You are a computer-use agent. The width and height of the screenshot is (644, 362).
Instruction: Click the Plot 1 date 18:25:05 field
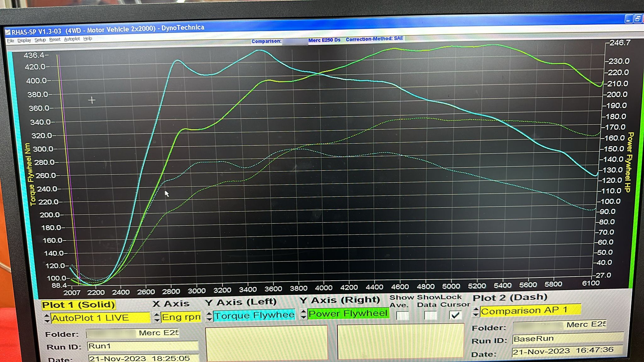(x=143, y=358)
